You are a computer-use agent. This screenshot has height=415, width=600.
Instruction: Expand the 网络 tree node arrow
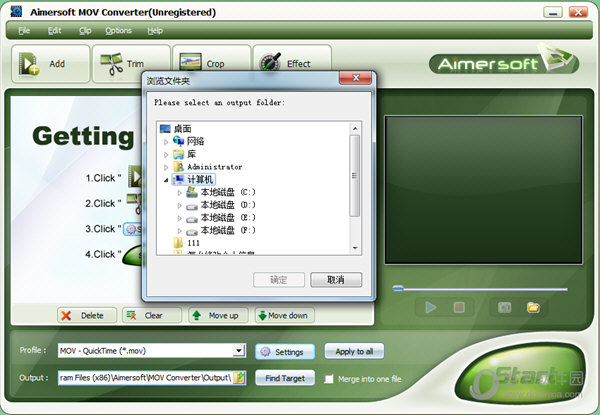coord(166,142)
